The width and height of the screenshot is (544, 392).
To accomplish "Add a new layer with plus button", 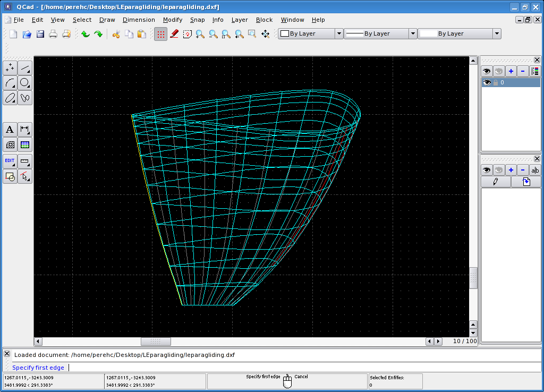I will (x=511, y=71).
